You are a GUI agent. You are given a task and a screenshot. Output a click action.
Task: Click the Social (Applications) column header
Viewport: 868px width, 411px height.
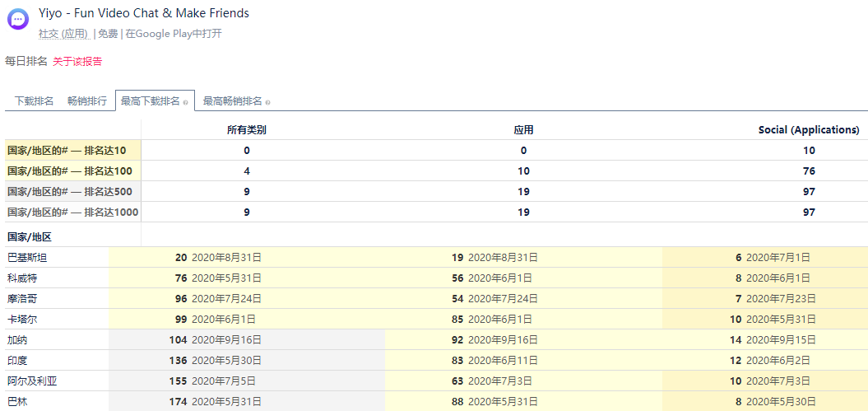(x=809, y=129)
